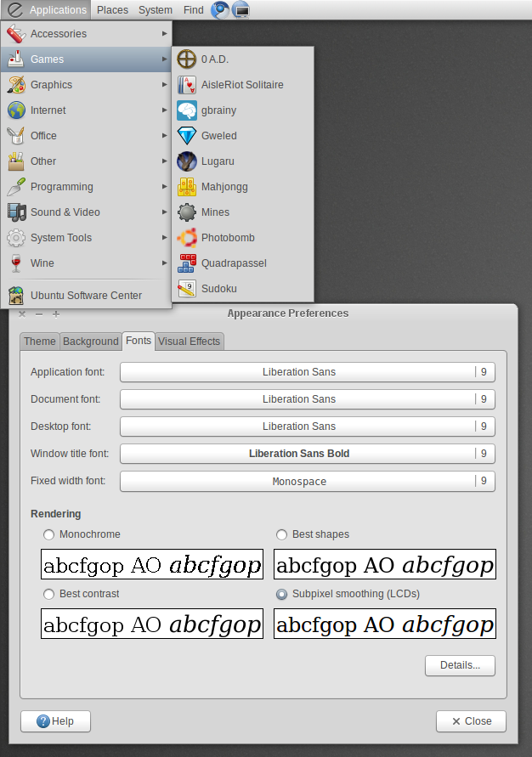Screen dimensions: 532x757
Task: Open the Application font chooser
Action: pyautogui.click(x=308, y=372)
